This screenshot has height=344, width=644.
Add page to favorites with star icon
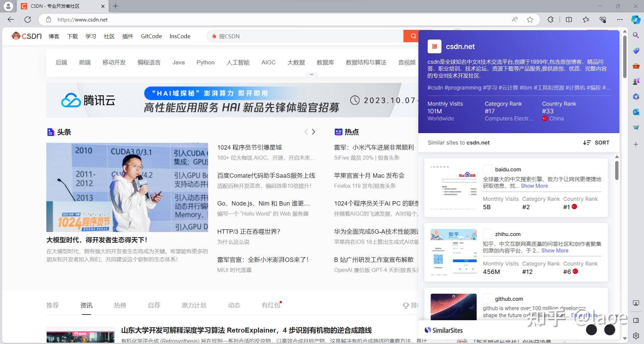coord(530,19)
